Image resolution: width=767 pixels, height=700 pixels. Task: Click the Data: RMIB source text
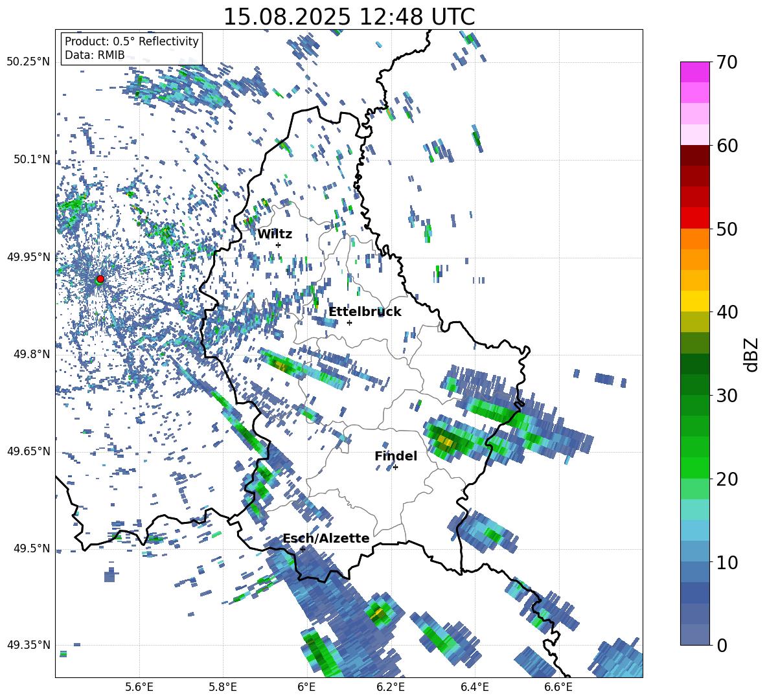pyautogui.click(x=95, y=55)
